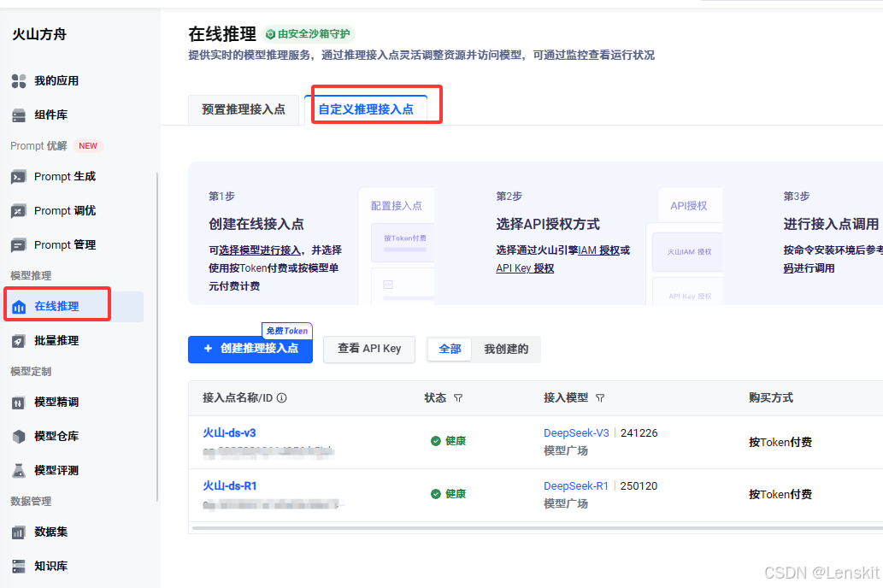Screen dimensions: 883x588
Task: Click IAM 授权 link in step 2
Action: 598,250
